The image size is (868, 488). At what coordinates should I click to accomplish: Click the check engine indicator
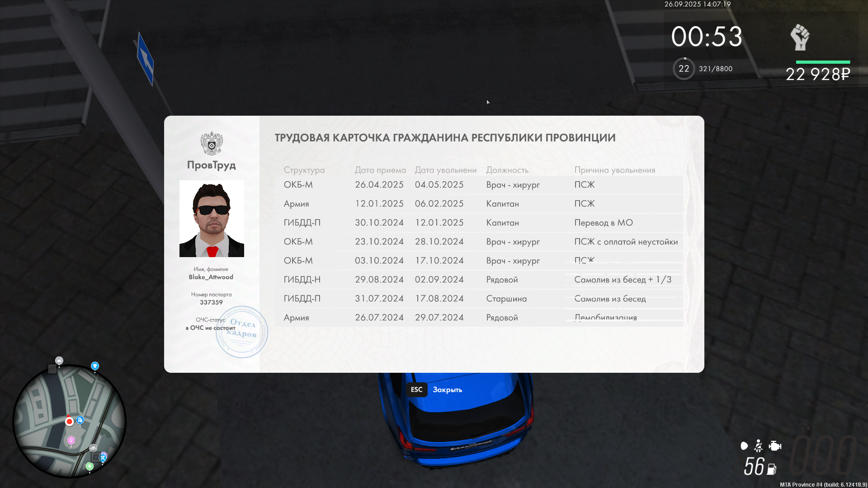point(775,446)
